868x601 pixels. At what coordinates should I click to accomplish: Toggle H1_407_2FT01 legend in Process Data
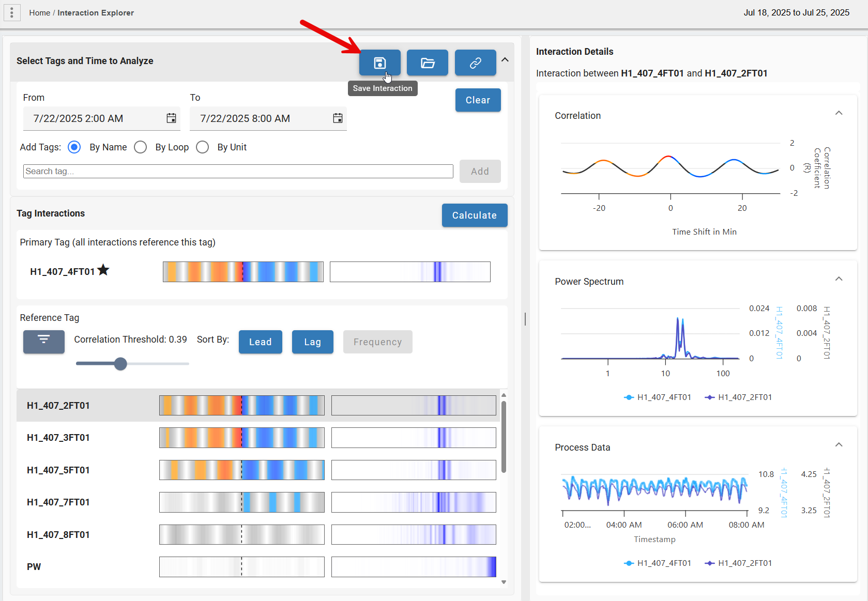point(738,563)
